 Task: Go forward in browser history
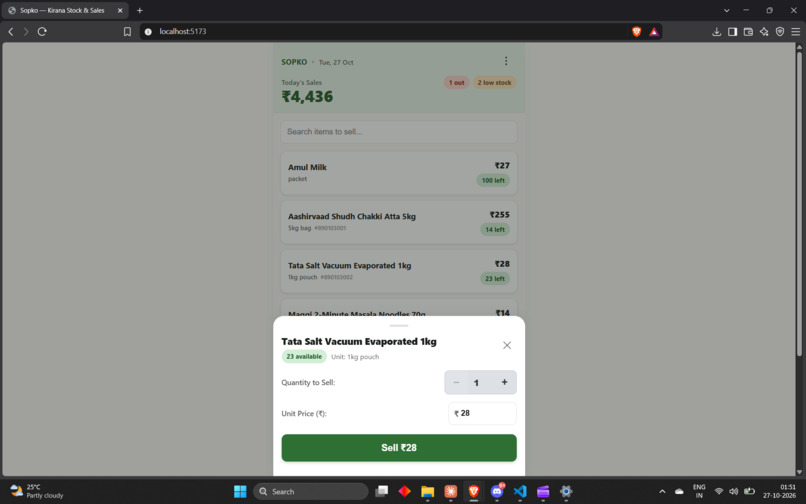pyautogui.click(x=26, y=31)
